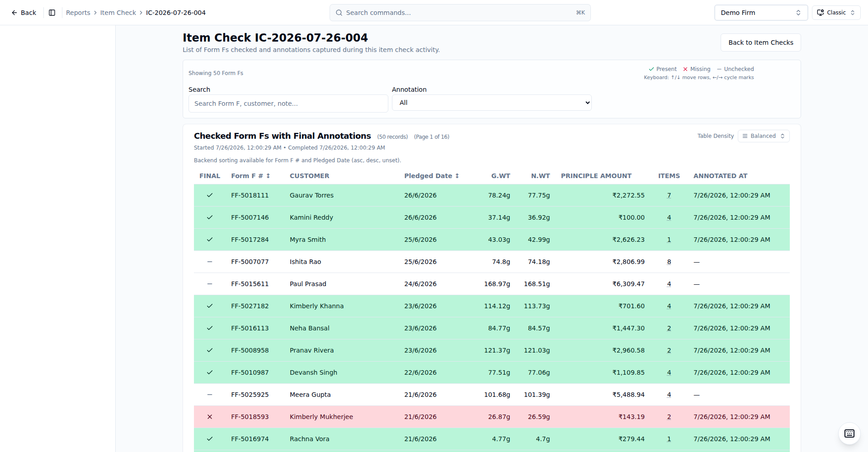
Task: Click principle amount ₹6,309.47
Action: coord(628,284)
